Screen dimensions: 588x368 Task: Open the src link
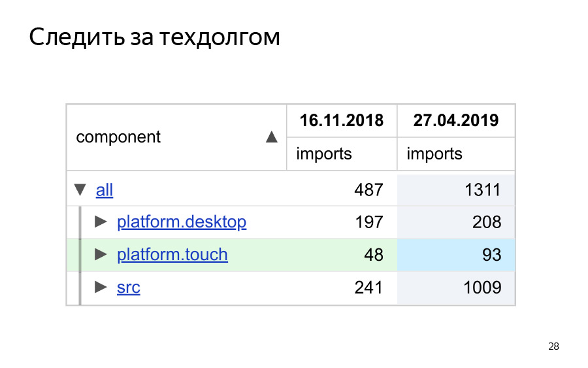tap(129, 287)
